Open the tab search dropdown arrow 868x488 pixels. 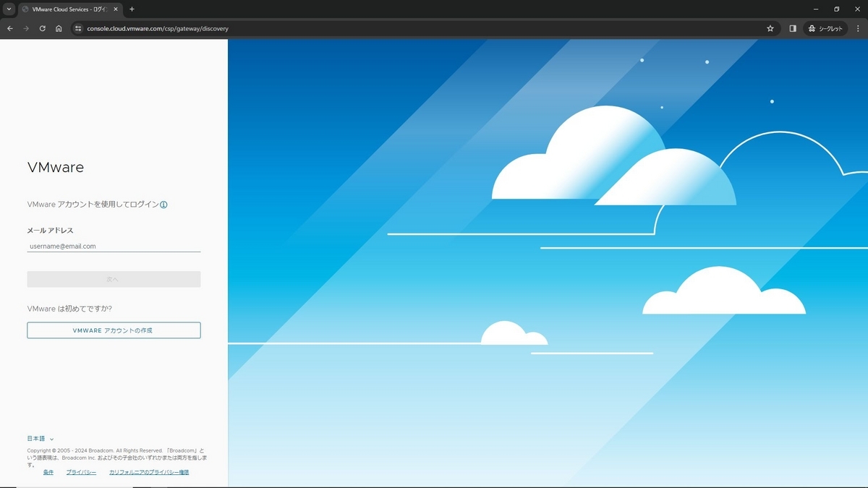click(x=8, y=9)
